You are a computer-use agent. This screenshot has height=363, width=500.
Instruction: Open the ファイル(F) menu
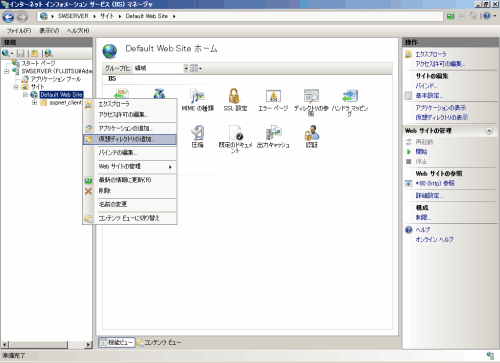tap(19, 31)
